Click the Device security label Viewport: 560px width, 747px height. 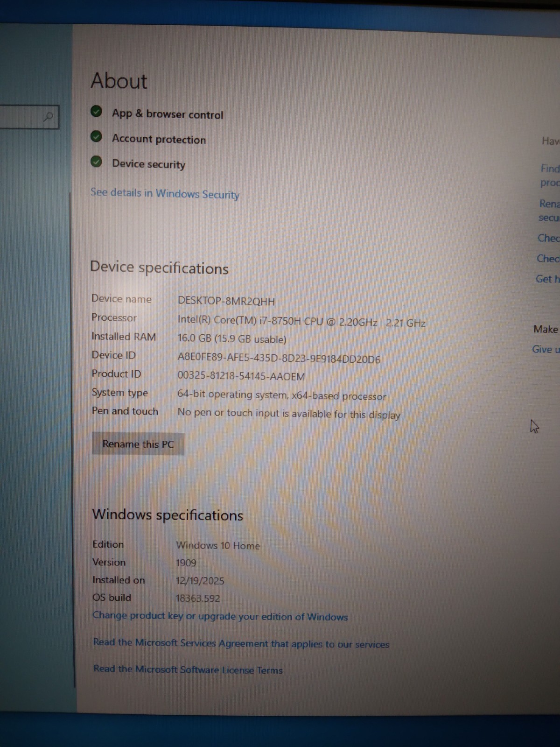coord(149,164)
